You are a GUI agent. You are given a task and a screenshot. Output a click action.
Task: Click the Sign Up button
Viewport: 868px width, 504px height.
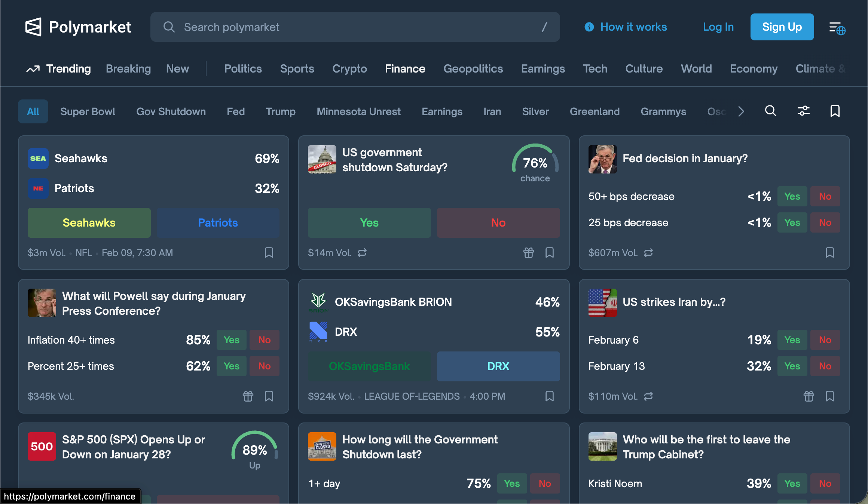(782, 27)
